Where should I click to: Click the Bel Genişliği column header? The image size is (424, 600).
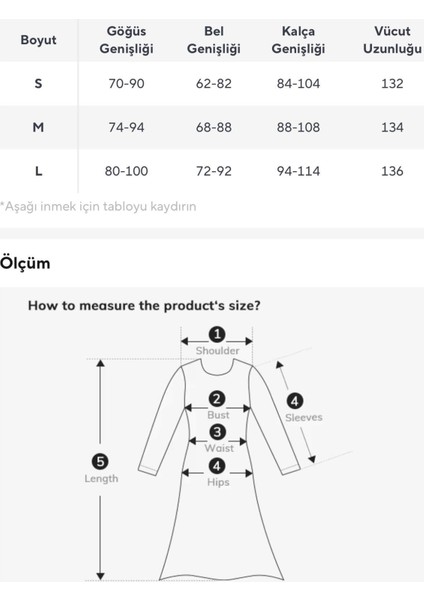pyautogui.click(x=214, y=40)
